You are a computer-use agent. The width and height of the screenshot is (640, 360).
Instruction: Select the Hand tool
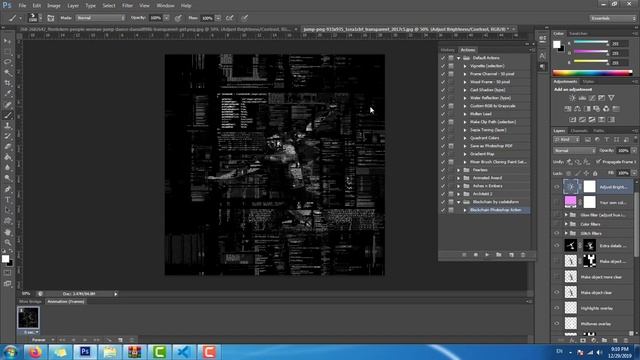click(7, 232)
